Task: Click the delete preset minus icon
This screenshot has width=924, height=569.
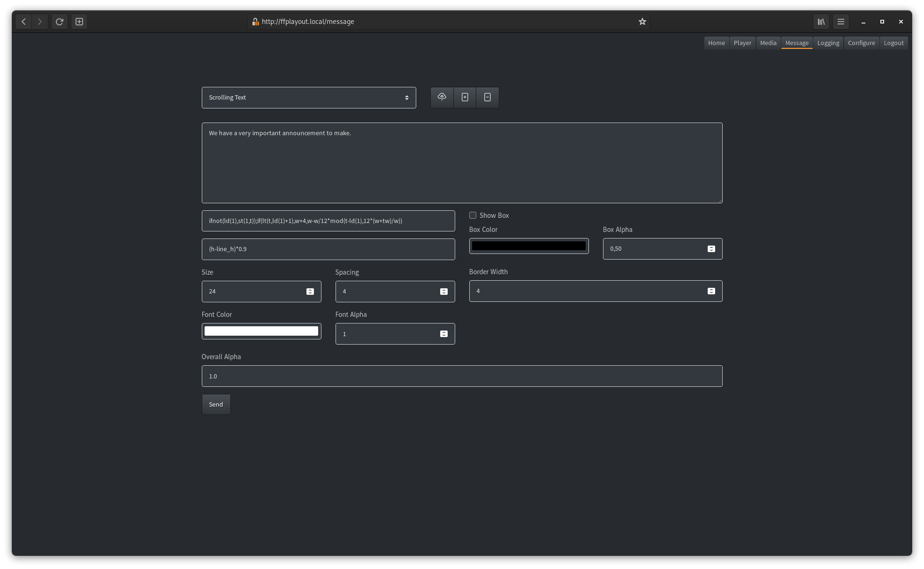Action: click(488, 97)
